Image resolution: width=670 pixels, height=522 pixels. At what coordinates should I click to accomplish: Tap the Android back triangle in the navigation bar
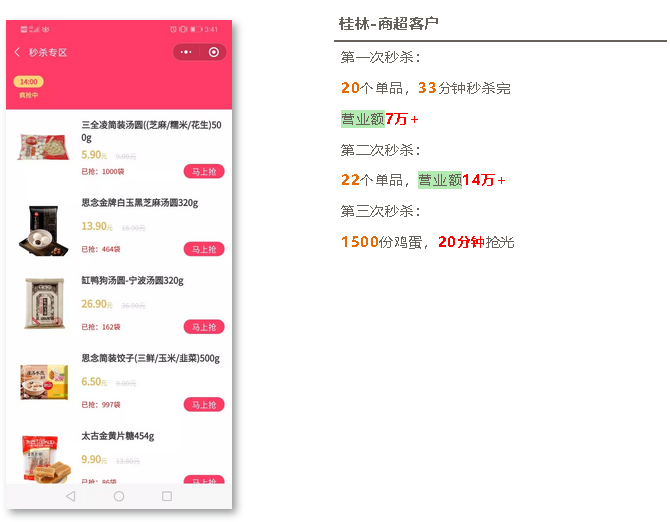pos(71,496)
